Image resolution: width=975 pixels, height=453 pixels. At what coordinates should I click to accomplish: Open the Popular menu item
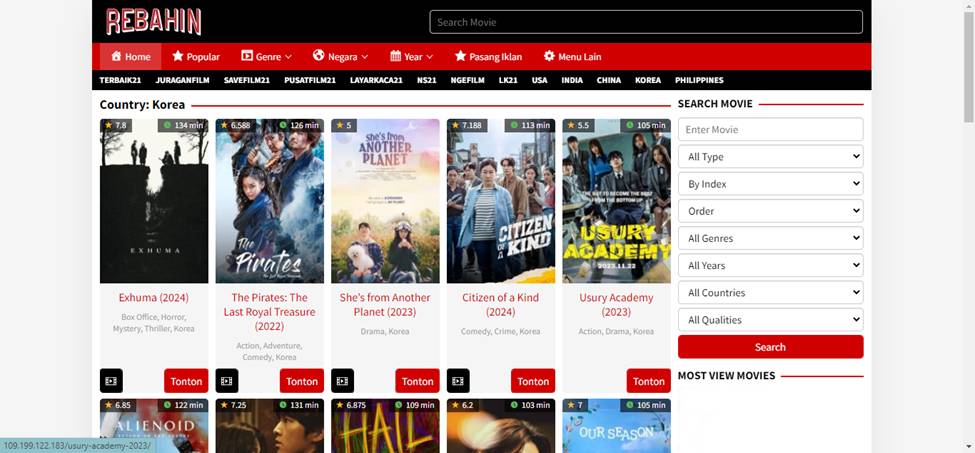coord(196,57)
